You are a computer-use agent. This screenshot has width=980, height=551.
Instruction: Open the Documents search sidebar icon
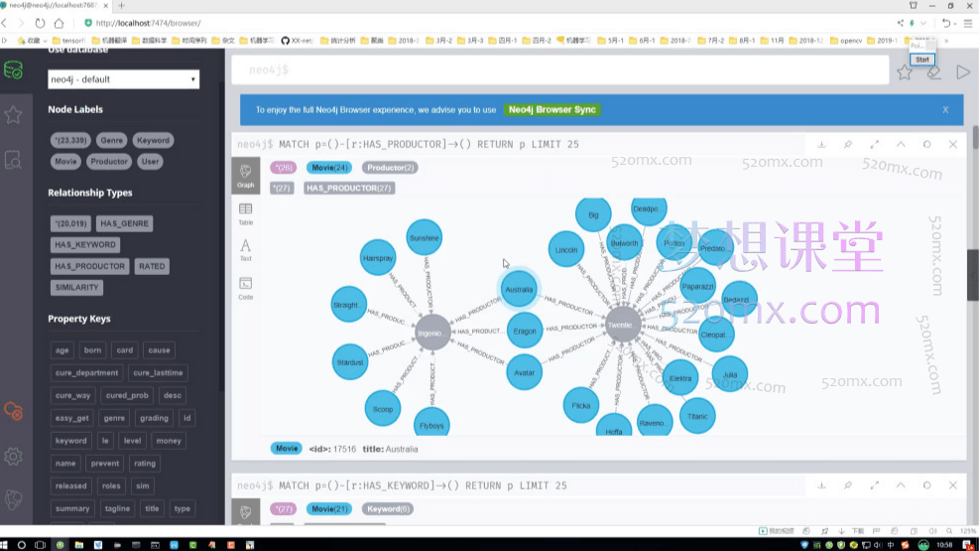point(13,159)
